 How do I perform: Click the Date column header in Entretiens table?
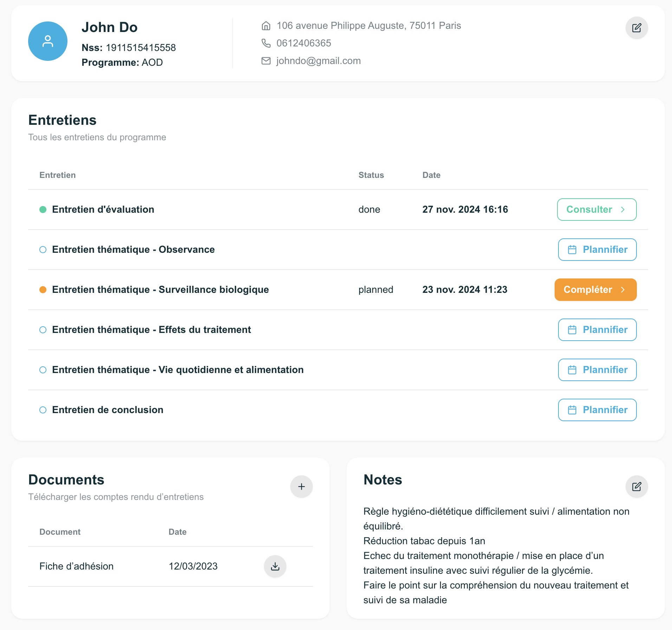point(431,175)
